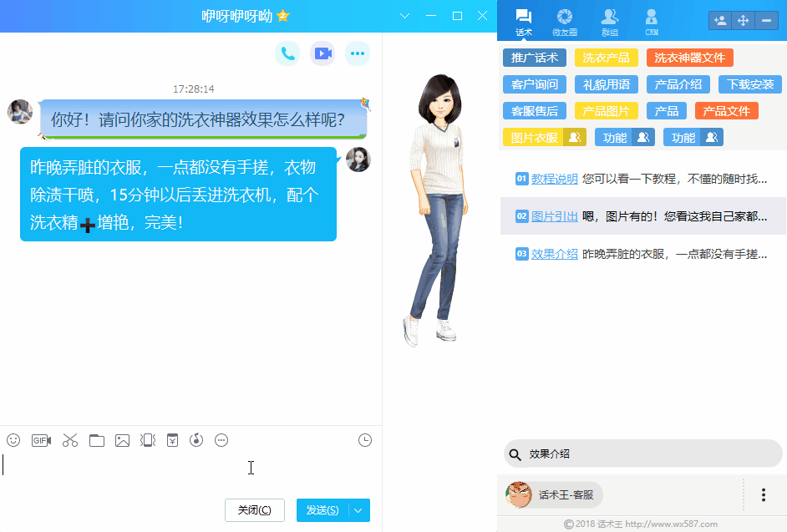Click the sent reply bubble starting 昨晚弄脏的衣服
This screenshot has width=787, height=532.
point(178,195)
